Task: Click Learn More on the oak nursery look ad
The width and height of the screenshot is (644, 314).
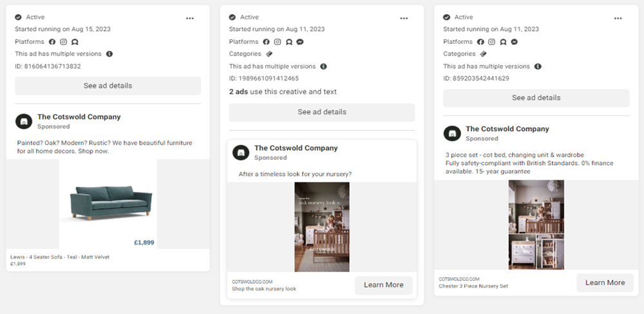Action: click(384, 285)
